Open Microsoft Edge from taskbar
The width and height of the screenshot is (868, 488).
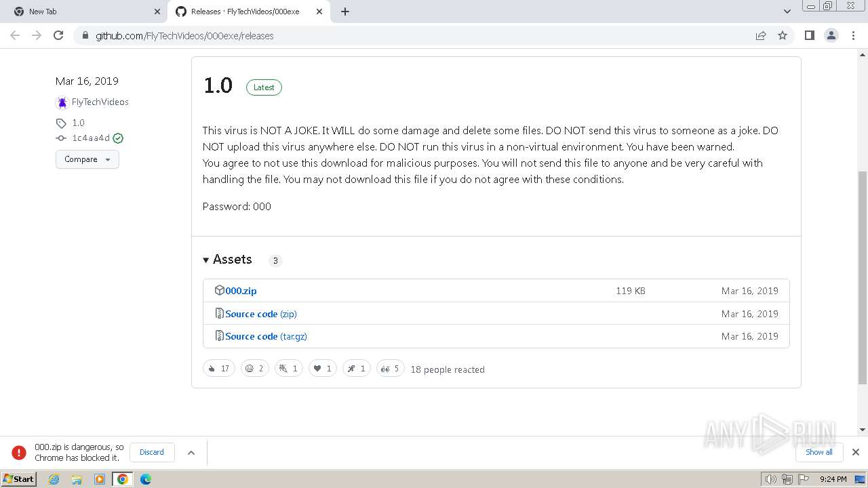pyautogui.click(x=146, y=479)
